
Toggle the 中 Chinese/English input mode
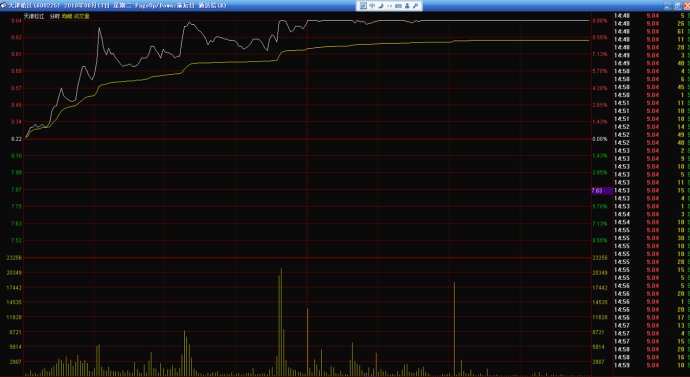pyautogui.click(x=372, y=6)
